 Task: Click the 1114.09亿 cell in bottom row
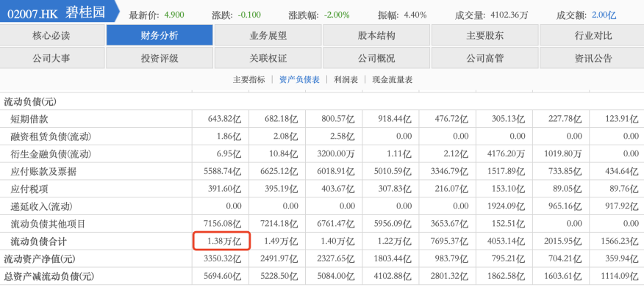(620, 277)
